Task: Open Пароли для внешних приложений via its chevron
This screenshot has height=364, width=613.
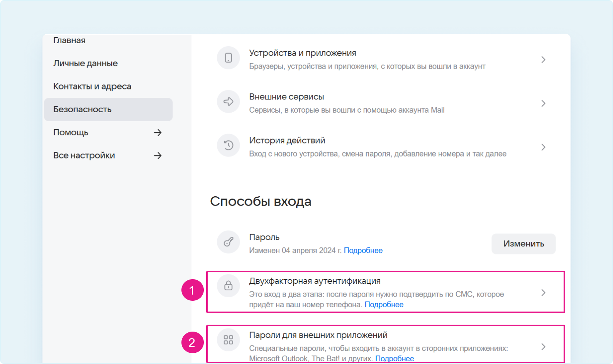Action: [543, 347]
